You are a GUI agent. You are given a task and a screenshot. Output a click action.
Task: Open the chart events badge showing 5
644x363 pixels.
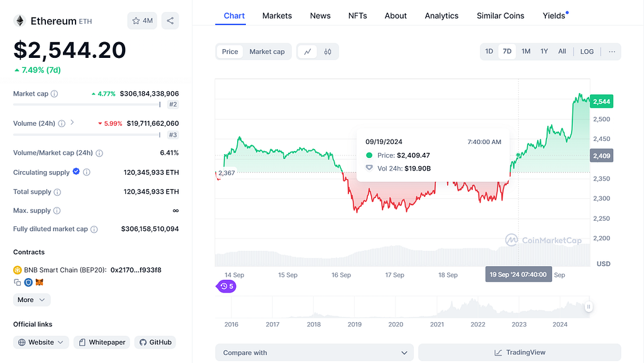pos(226,286)
